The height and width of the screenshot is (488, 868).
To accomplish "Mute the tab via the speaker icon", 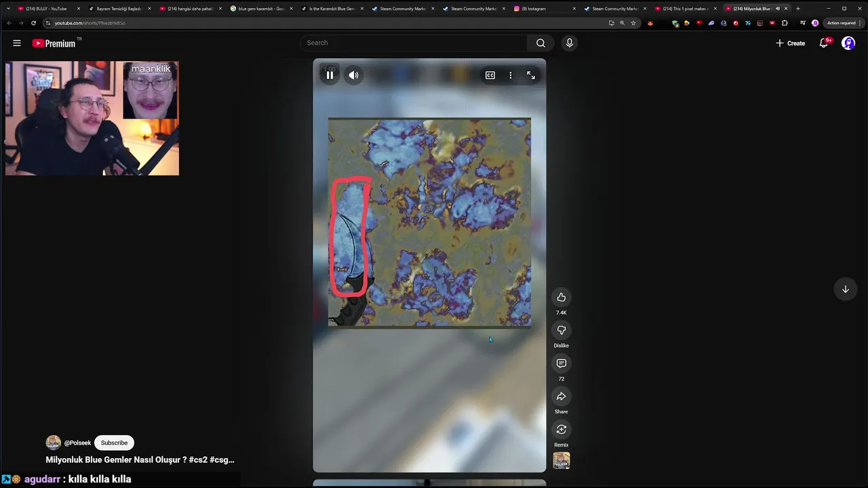I will click(x=778, y=9).
